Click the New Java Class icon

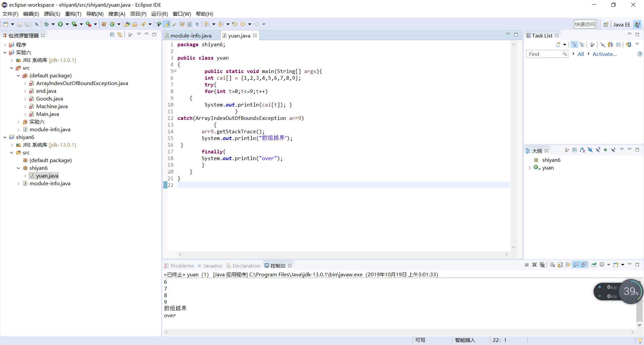click(x=112, y=24)
